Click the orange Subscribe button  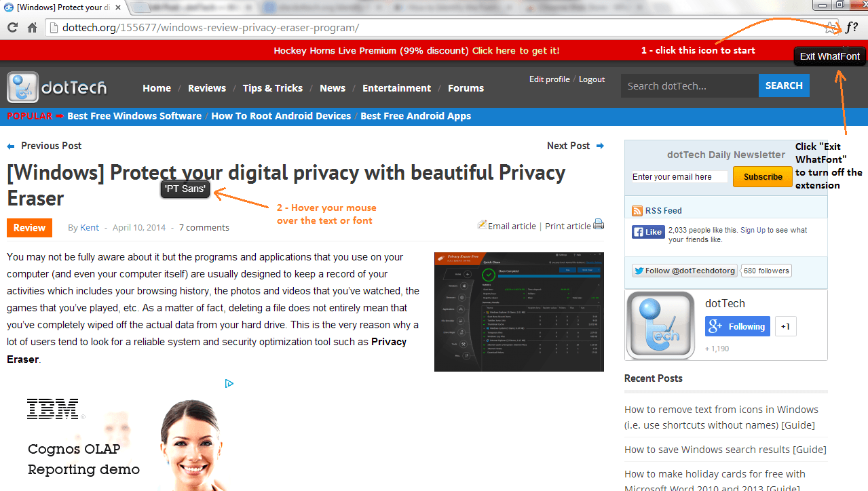(x=763, y=176)
